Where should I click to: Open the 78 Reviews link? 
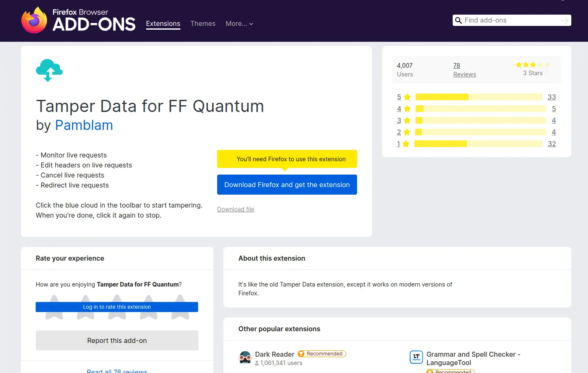tap(465, 70)
